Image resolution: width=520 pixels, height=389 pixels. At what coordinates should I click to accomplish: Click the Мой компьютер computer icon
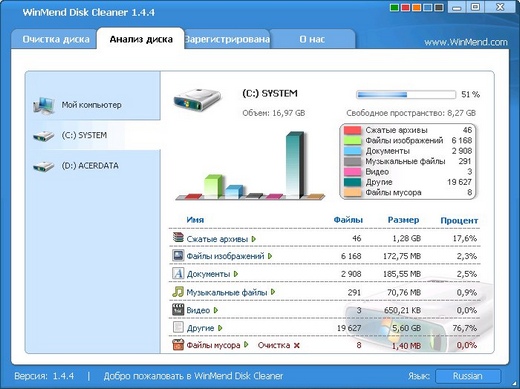pyautogui.click(x=44, y=106)
